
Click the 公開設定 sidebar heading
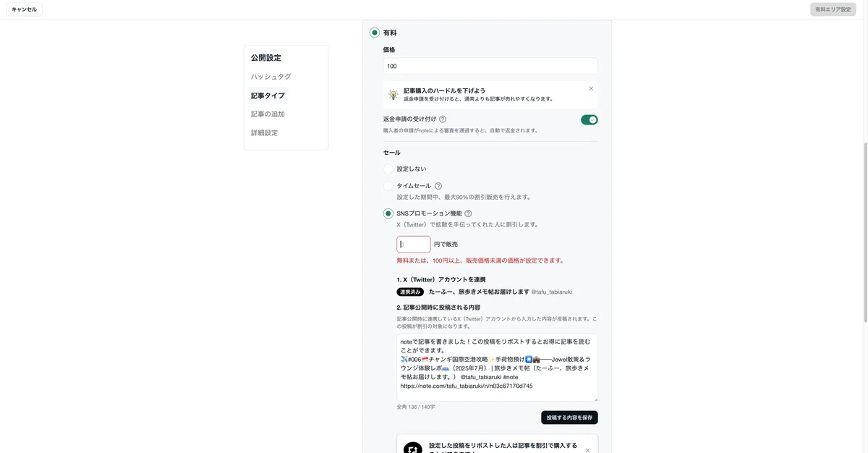[x=266, y=58]
